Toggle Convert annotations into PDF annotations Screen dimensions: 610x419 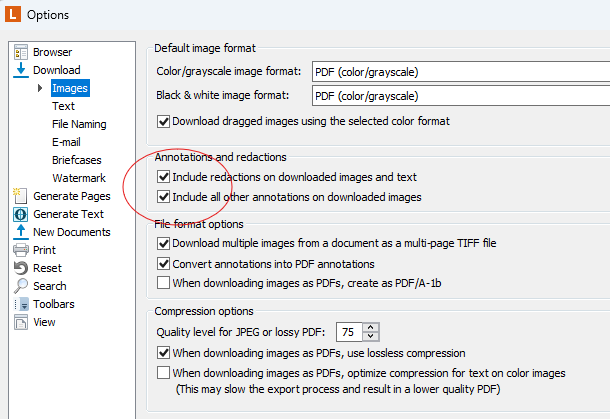coord(163,264)
